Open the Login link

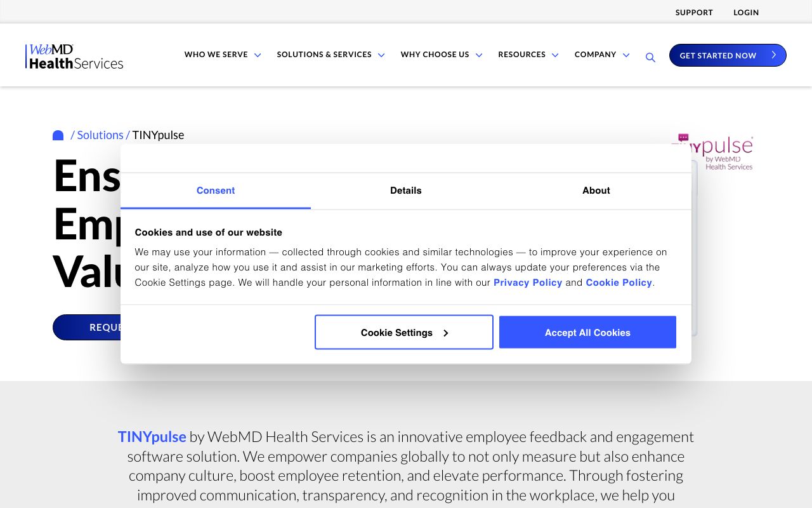746,13
